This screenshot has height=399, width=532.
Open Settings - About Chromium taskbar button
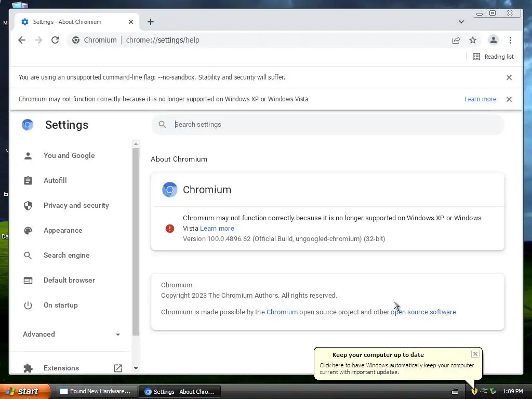click(x=180, y=392)
